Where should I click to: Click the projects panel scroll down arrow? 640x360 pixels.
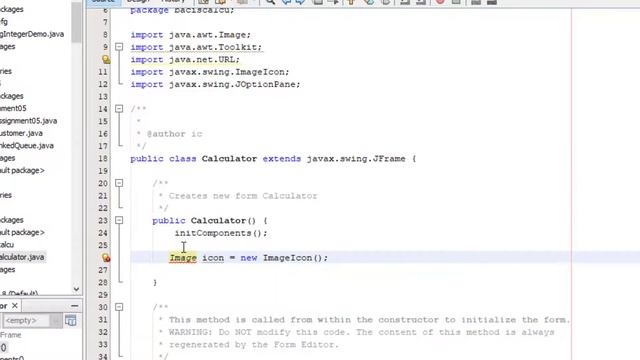pyautogui.click(x=76, y=289)
